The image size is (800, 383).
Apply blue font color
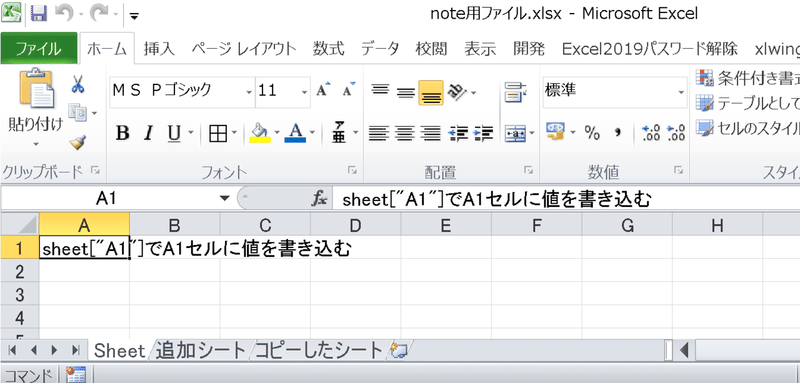[295, 134]
